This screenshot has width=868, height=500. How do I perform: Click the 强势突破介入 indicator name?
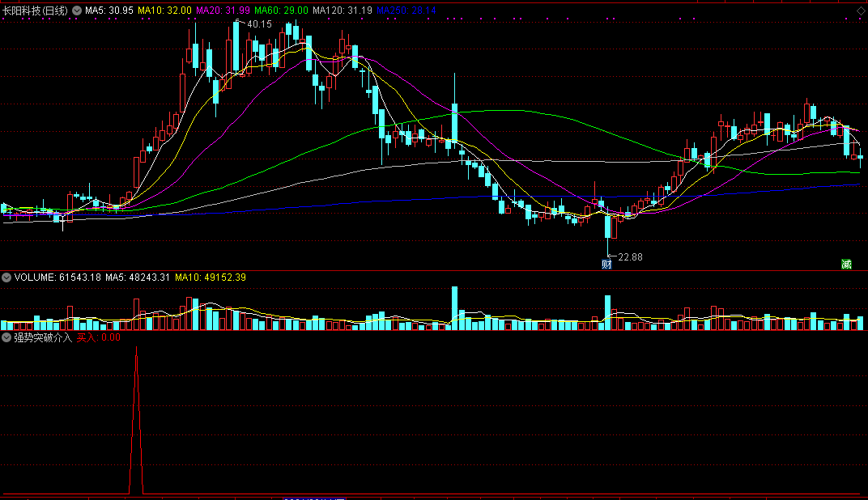click(x=43, y=337)
